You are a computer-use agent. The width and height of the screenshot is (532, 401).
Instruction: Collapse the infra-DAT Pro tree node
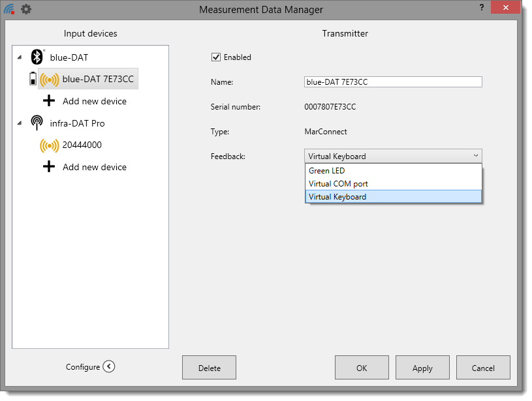(x=20, y=123)
